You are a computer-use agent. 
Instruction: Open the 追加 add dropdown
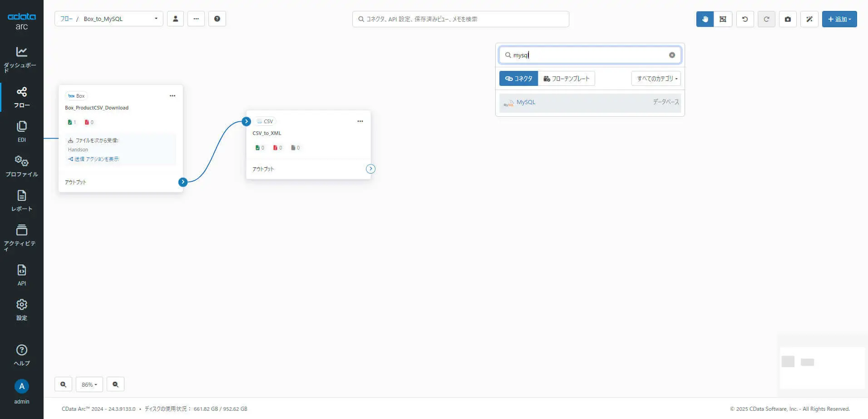[x=839, y=19]
